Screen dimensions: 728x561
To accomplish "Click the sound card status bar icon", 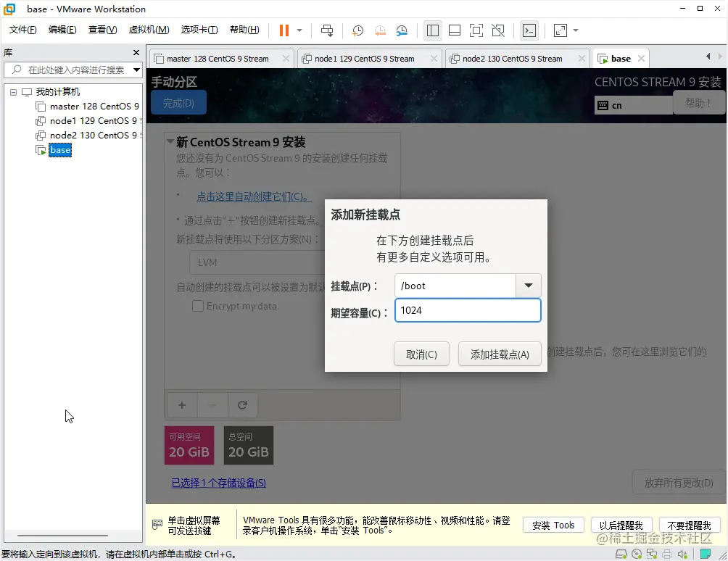I will pyautogui.click(x=682, y=554).
